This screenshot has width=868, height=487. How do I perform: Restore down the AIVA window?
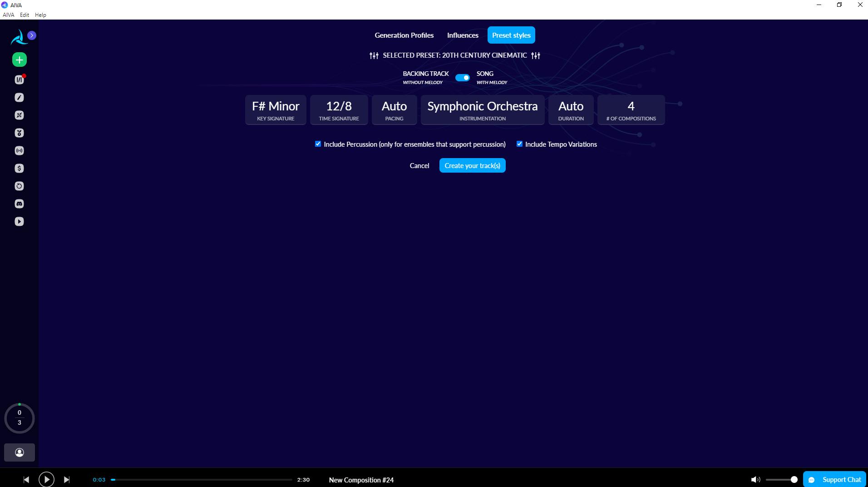point(839,5)
